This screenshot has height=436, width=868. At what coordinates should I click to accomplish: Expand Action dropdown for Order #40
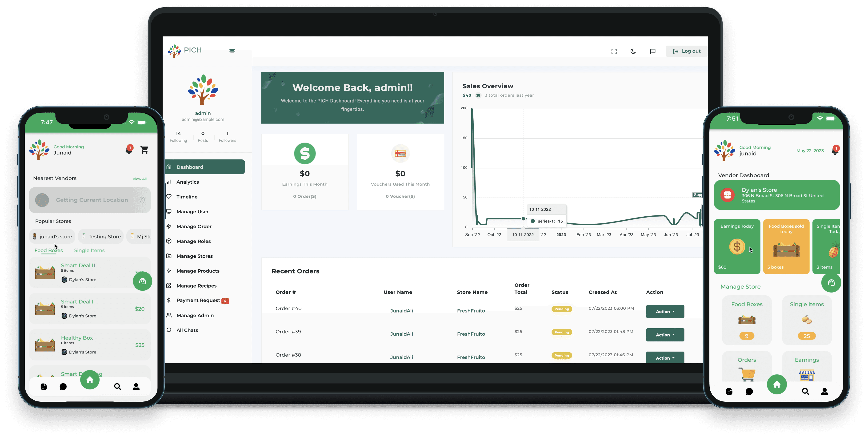point(665,311)
